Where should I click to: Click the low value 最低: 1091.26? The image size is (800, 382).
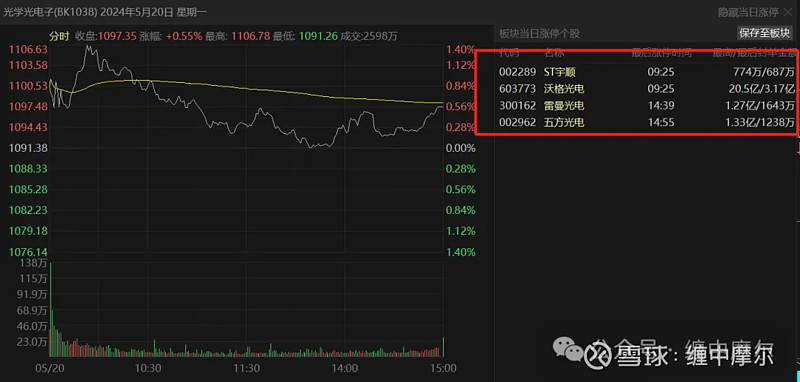click(x=305, y=36)
